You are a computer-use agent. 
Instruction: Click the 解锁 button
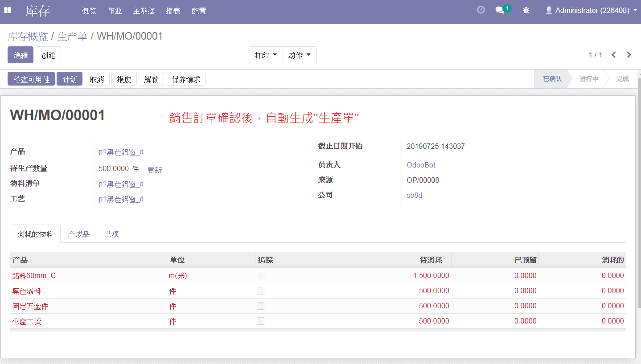click(x=152, y=79)
